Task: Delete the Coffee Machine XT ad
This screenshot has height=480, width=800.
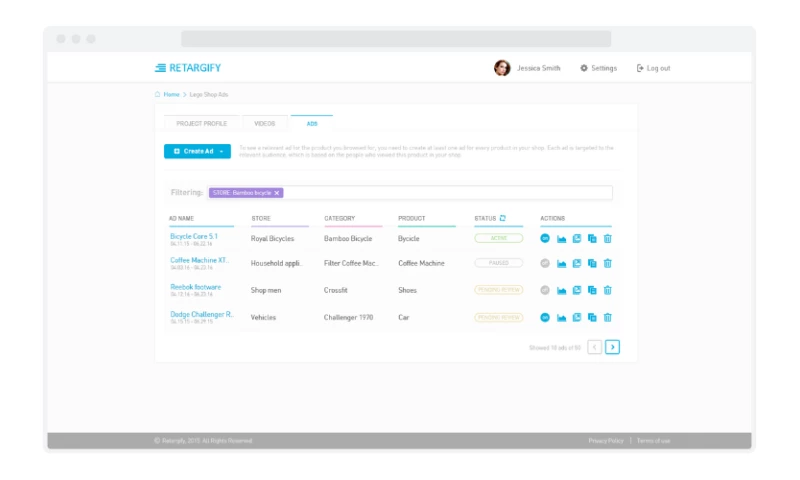Action: click(x=608, y=264)
